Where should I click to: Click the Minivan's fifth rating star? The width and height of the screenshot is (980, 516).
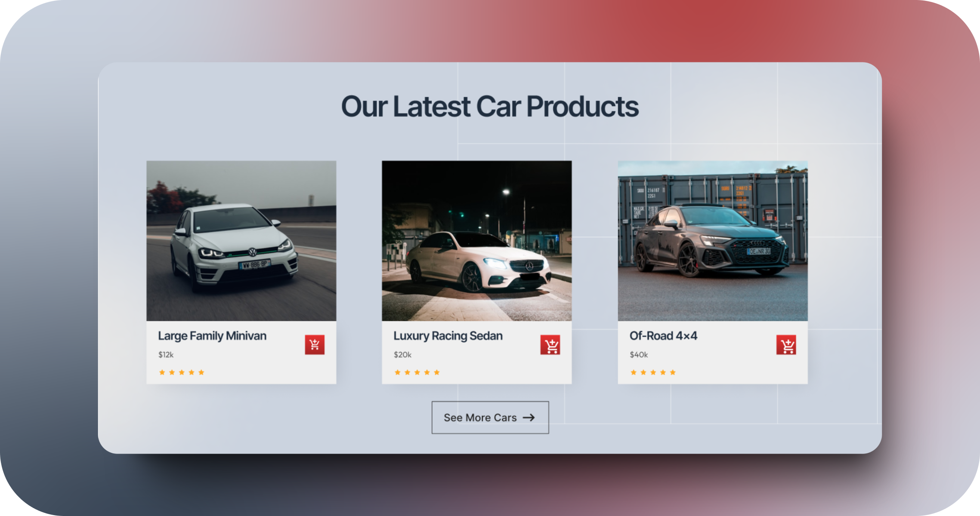201,372
